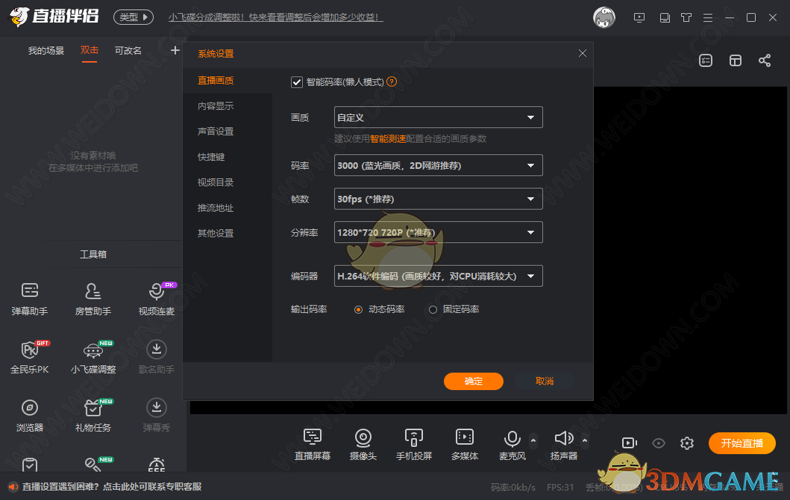Image resolution: width=790 pixels, height=500 pixels.
Task: Click 直播设置遇到困难 support link
Action: tap(112, 486)
